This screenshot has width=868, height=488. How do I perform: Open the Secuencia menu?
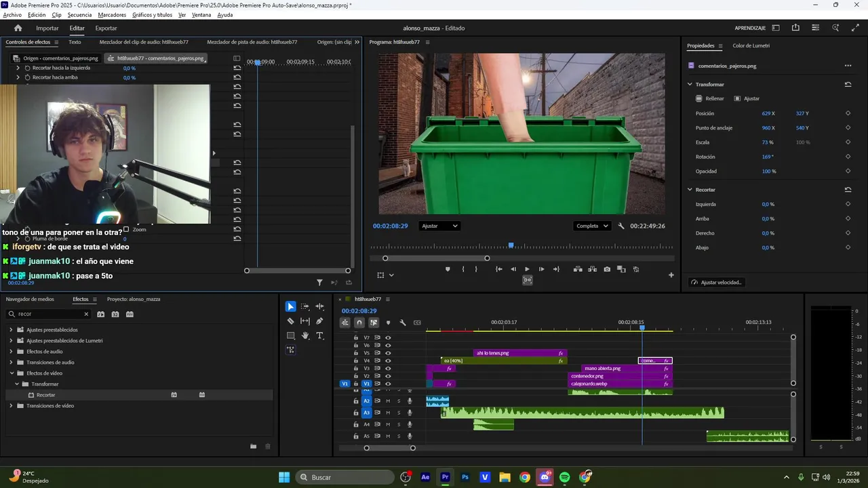(79, 15)
